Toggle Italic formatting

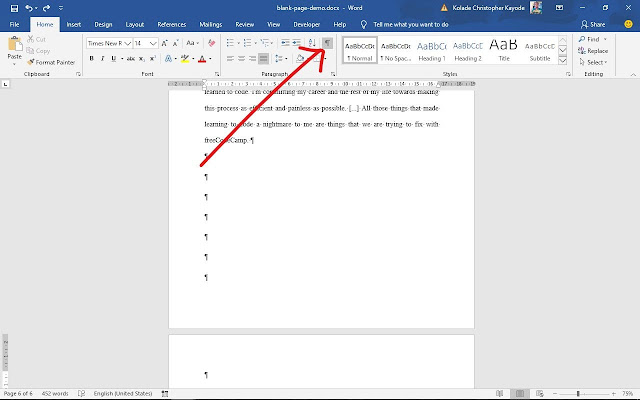pyautogui.click(x=102, y=58)
